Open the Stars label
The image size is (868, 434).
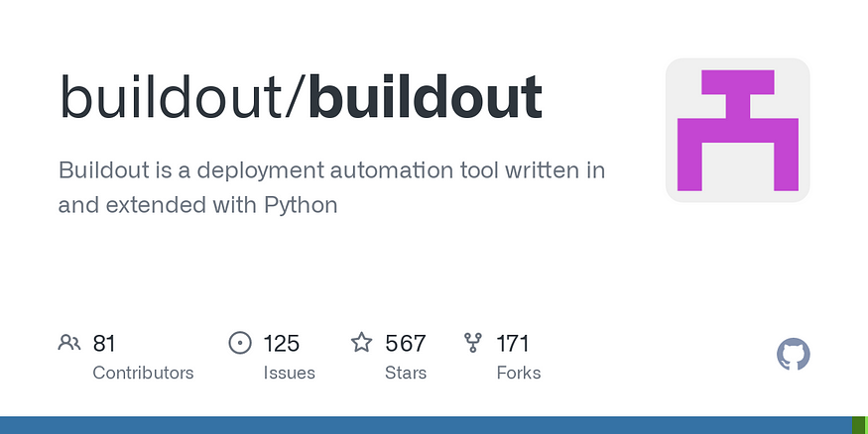coord(406,373)
